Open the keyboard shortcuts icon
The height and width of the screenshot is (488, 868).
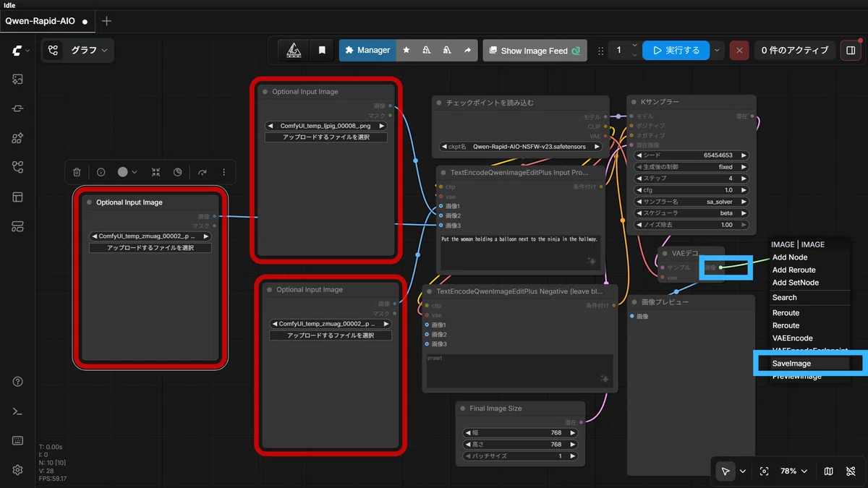tap(18, 440)
